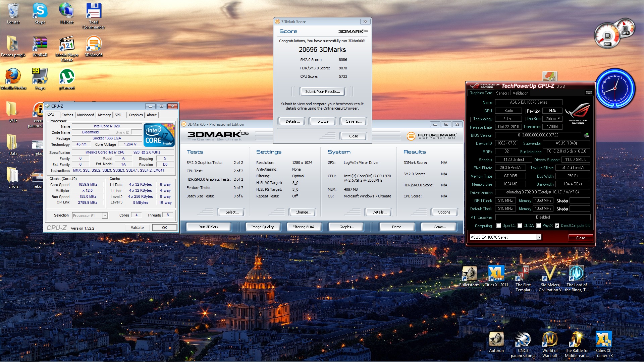
Task: Click the BIOS save icon in GPU-Z
Action: [586, 135]
